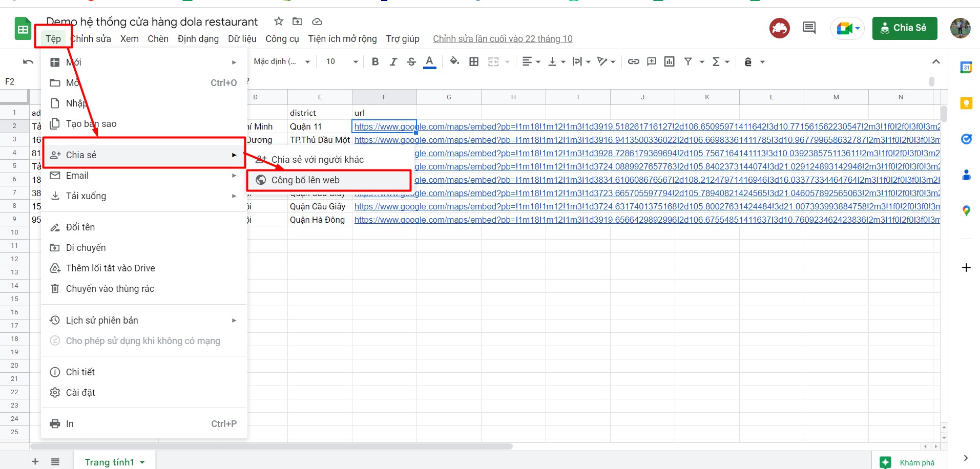Insert chart from toolbar

tap(669, 61)
